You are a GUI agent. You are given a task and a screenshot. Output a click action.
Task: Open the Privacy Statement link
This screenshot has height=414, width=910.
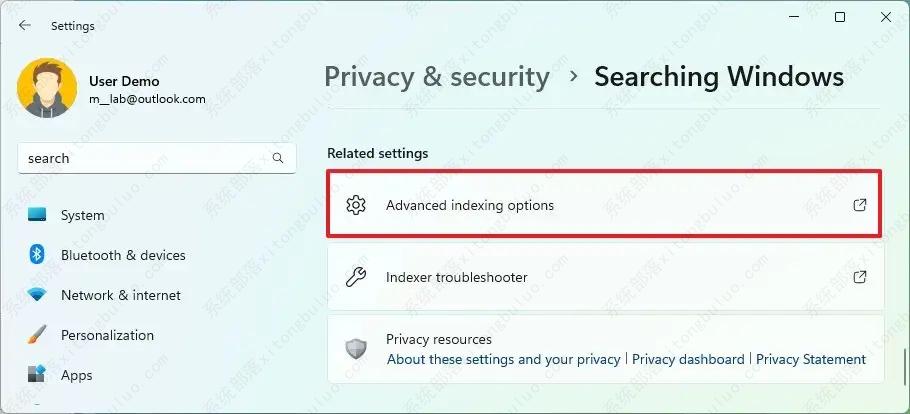coord(811,359)
